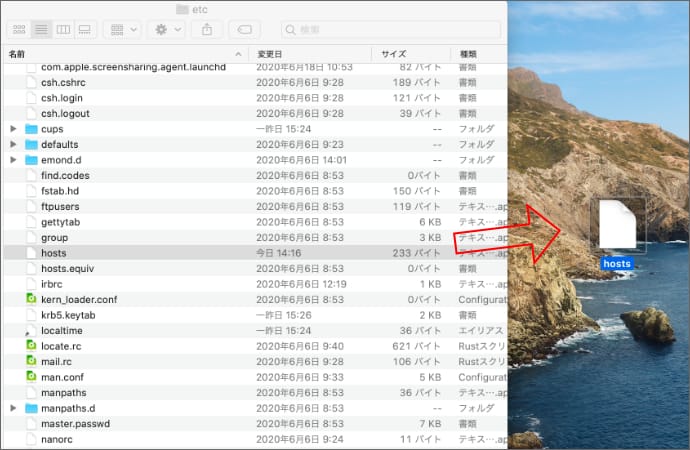
Task: Switch to icon view in Finder toolbar
Action: (18, 30)
